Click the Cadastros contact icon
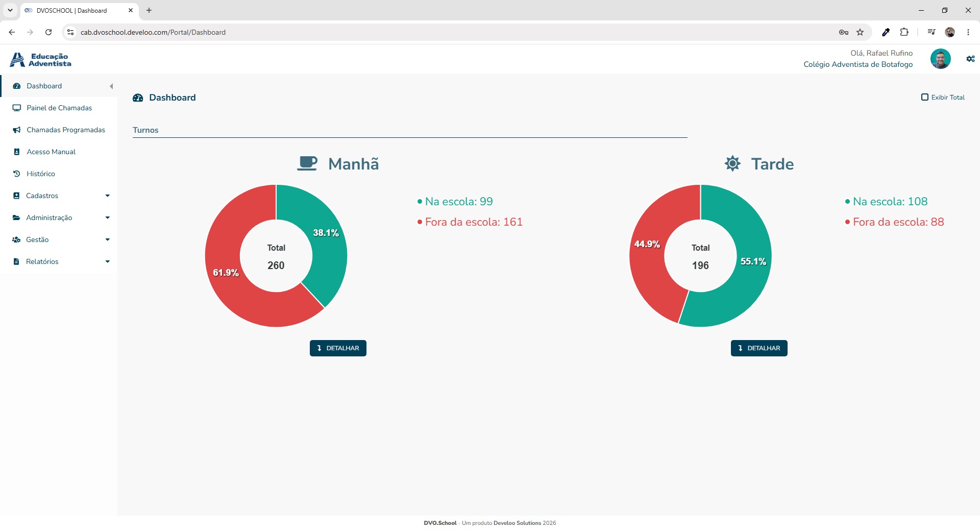 [x=16, y=196]
